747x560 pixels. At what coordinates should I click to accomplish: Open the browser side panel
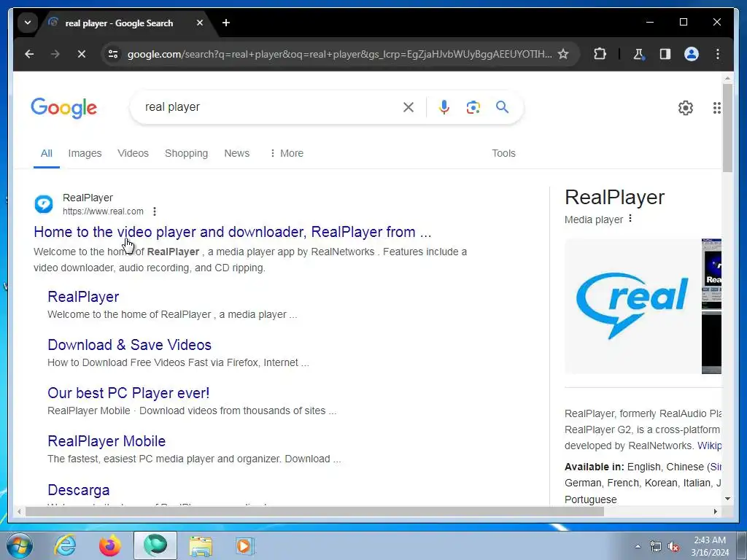(665, 54)
